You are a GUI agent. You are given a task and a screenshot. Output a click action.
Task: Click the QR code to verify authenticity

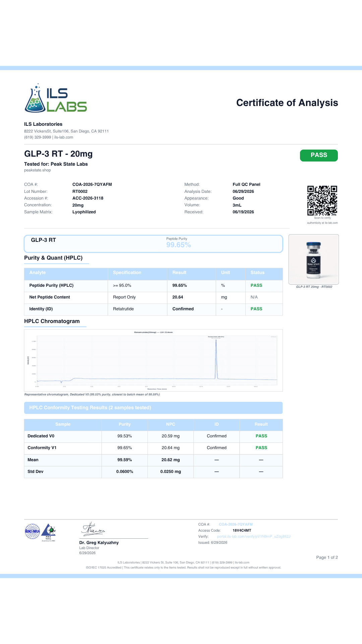coord(322,201)
